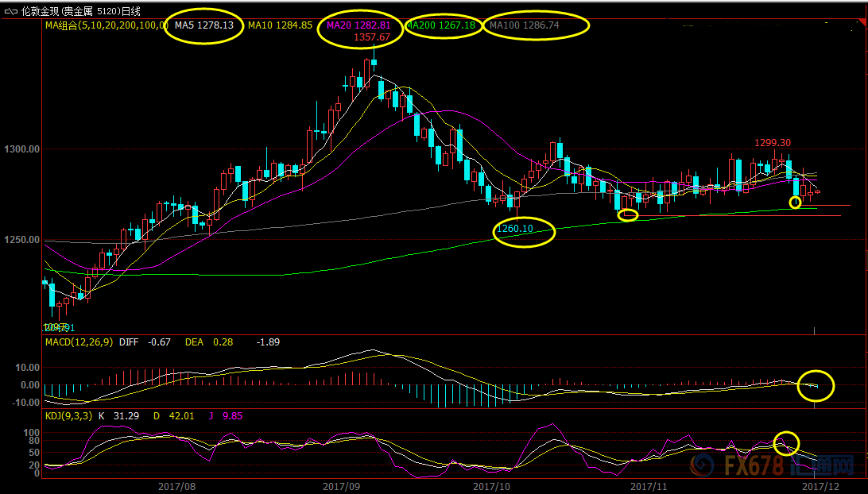The image size is (868, 494).
Task: Click the 1299.30 high price label
Action: coord(773,143)
